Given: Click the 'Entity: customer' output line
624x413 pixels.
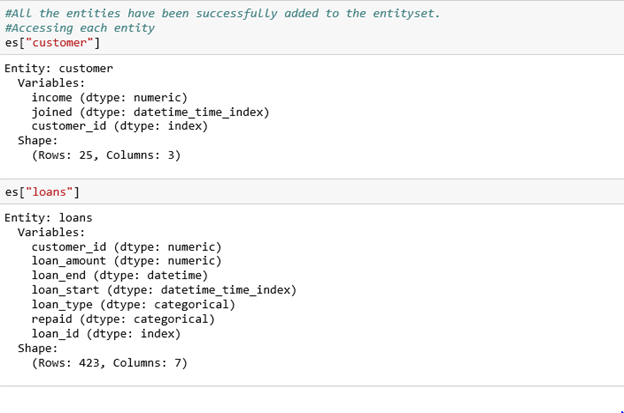Looking at the screenshot, I should (58, 68).
